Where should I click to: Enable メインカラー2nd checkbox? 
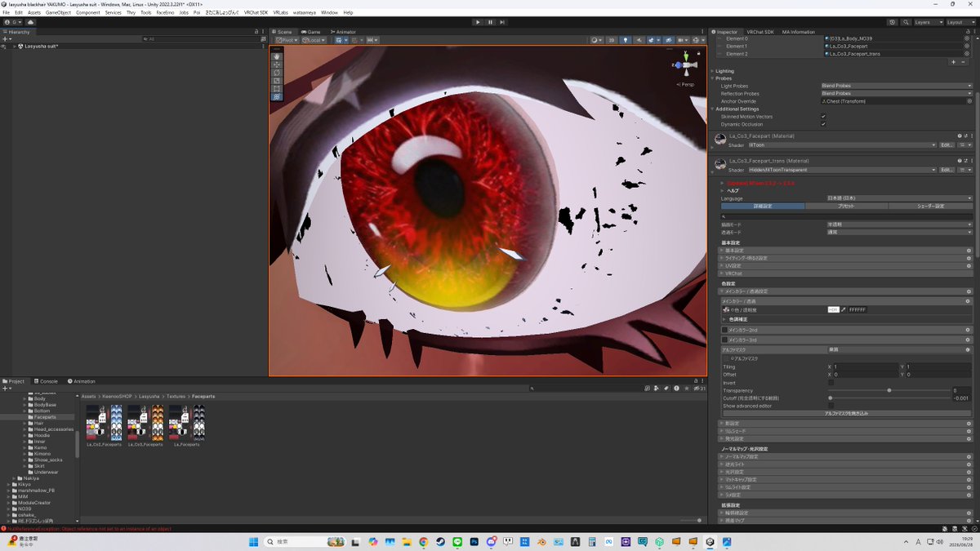[724, 330]
